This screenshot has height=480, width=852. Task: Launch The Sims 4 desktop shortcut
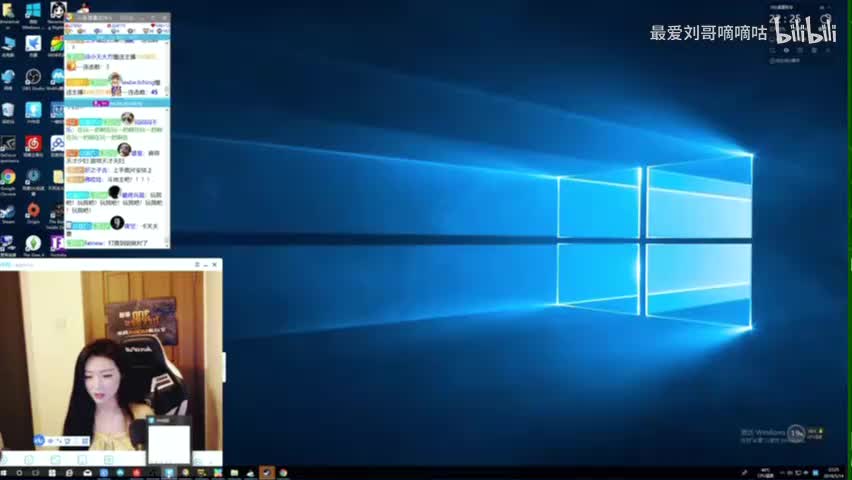tap(33, 246)
